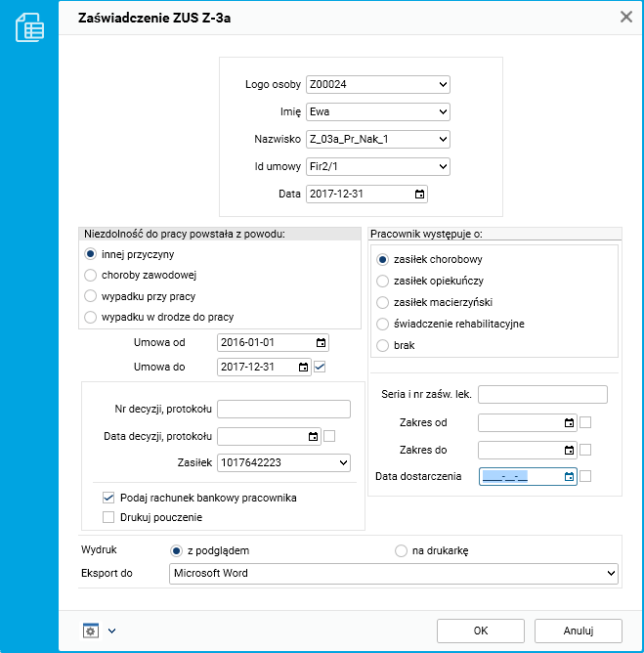The width and height of the screenshot is (644, 653).
Task: Click the settings gear icon at bottom left
Action: [91, 631]
